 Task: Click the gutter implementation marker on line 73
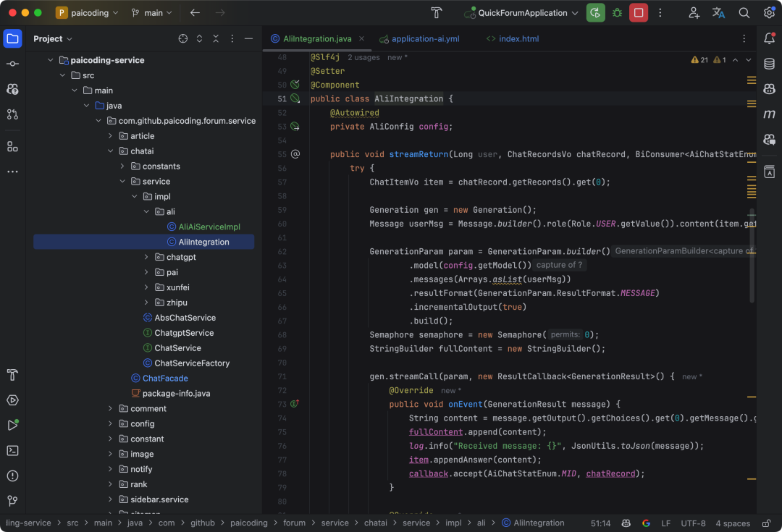[x=295, y=404]
